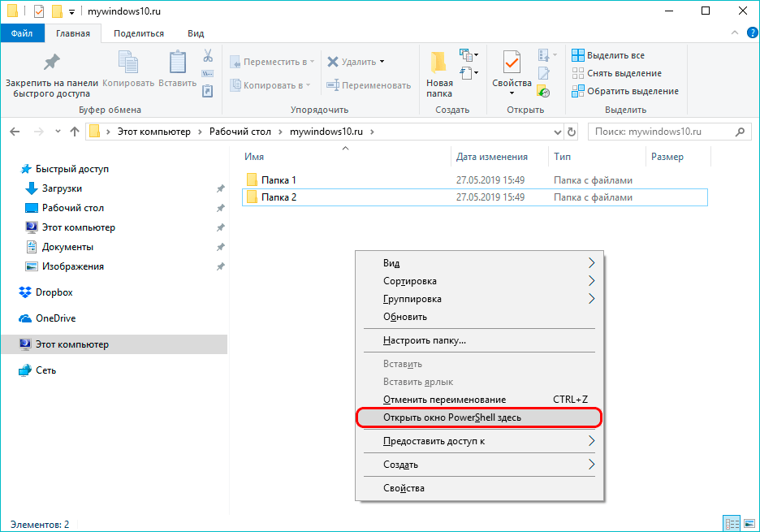Open Dropbox in the navigation pane
Viewport: 760px width, 532px height.
click(x=54, y=292)
